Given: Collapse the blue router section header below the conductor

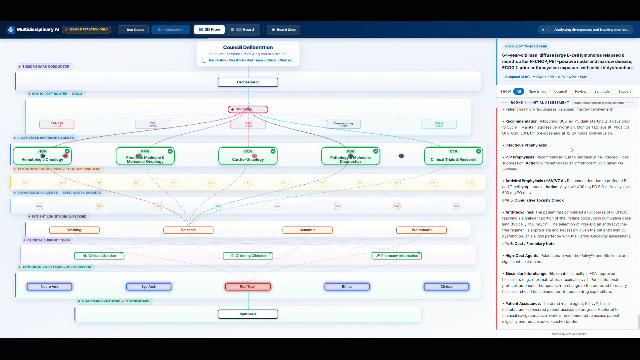Looking at the screenshot, I should pos(56,93).
